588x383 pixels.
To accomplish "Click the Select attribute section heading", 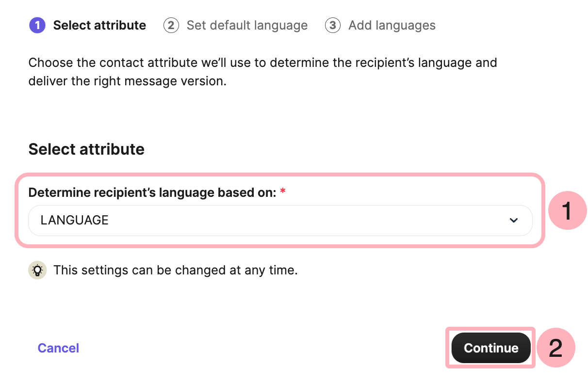I will (86, 149).
